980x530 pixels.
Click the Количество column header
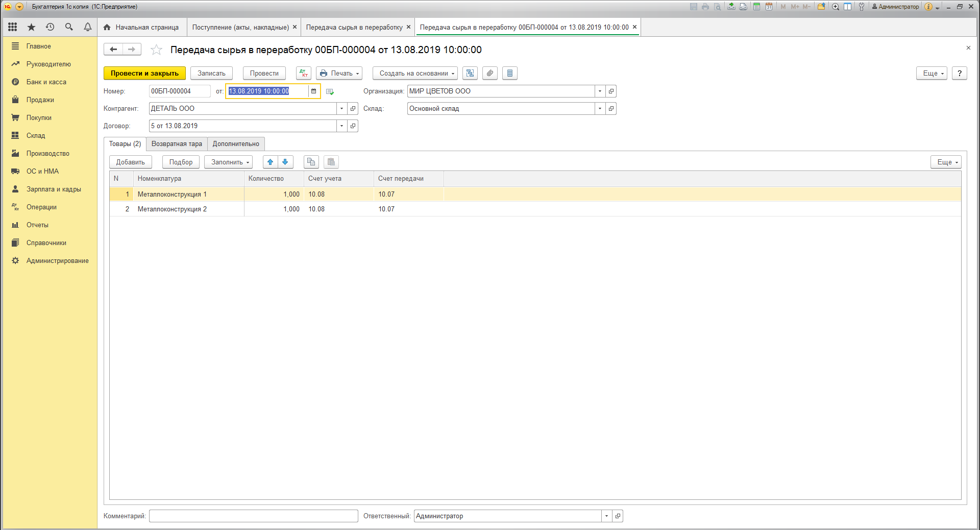(x=274, y=179)
